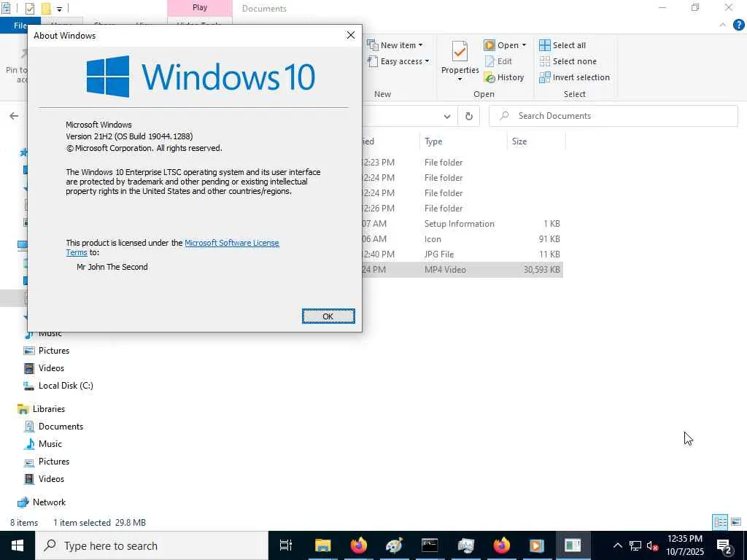Screen dimensions: 747x560
Task: Open Customize Quick Access Toolbar dropdown
Action: (x=60, y=9)
